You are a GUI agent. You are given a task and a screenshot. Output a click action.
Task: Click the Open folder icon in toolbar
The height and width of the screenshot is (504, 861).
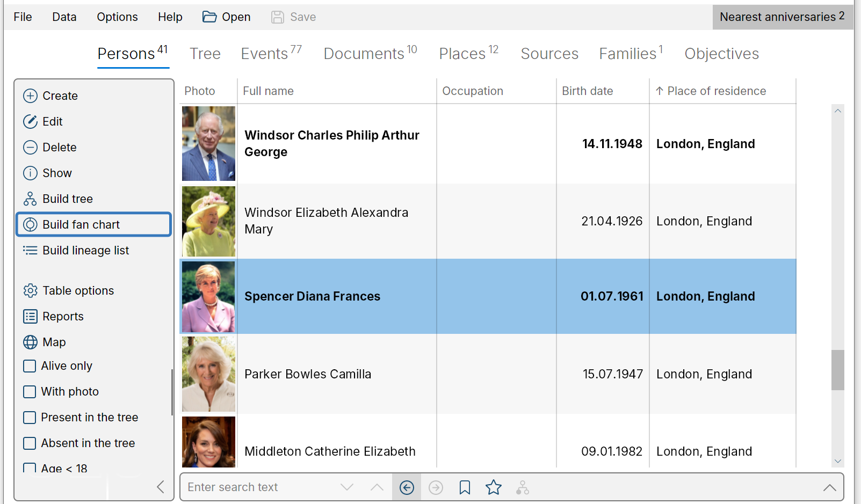209,17
